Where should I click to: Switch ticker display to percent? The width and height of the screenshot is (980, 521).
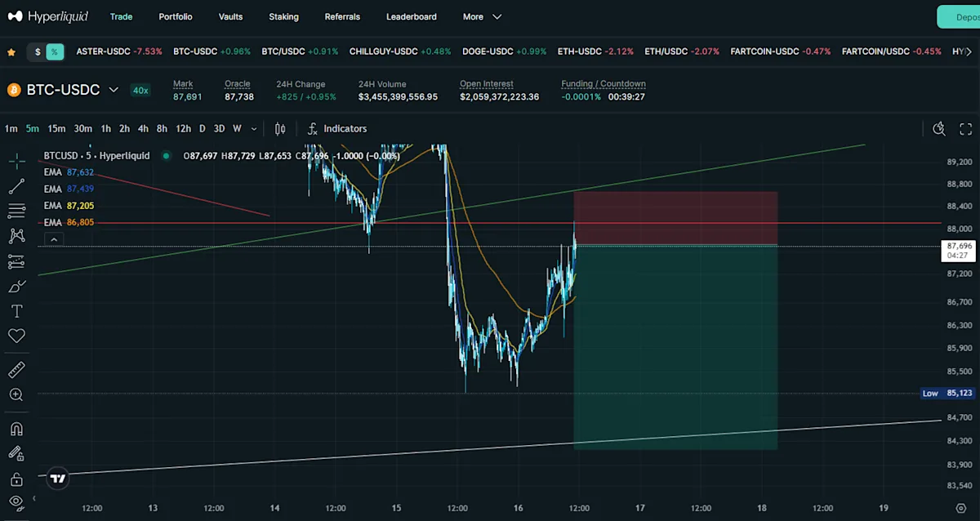[55, 51]
